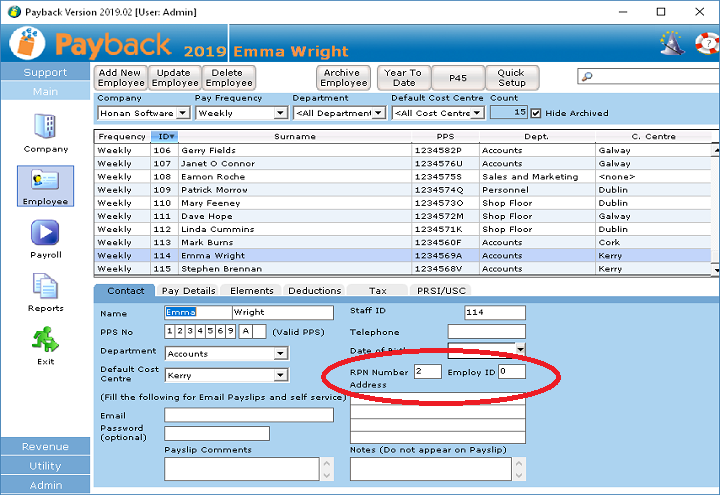The image size is (720, 495).
Task: Click the Archive Employee button
Action: pyautogui.click(x=344, y=78)
